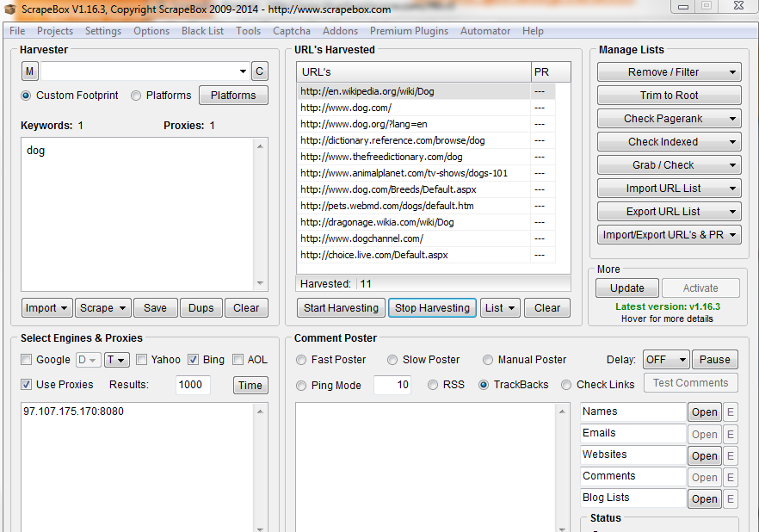This screenshot has height=532, width=759.
Task: Click the E button beside Blog Lists
Action: (730, 498)
